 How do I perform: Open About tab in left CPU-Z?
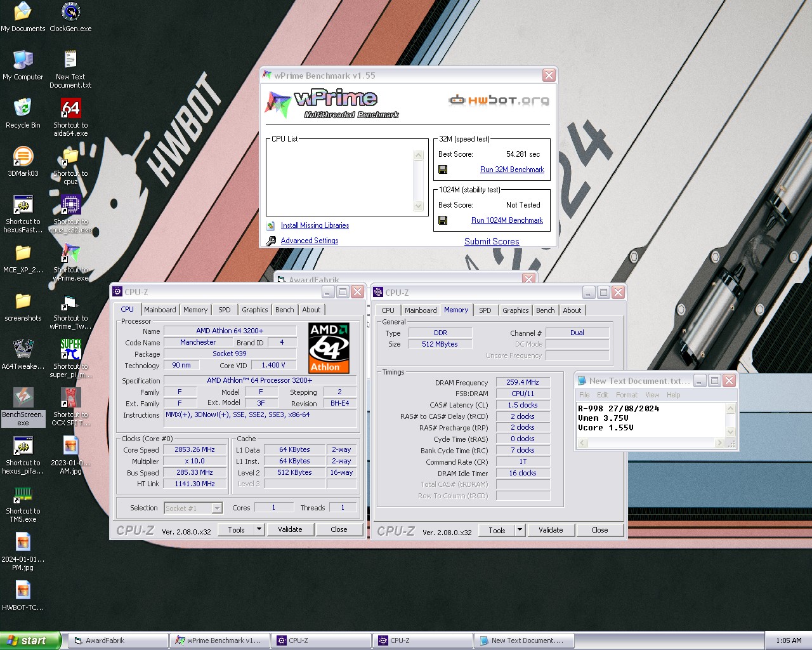[x=311, y=310]
